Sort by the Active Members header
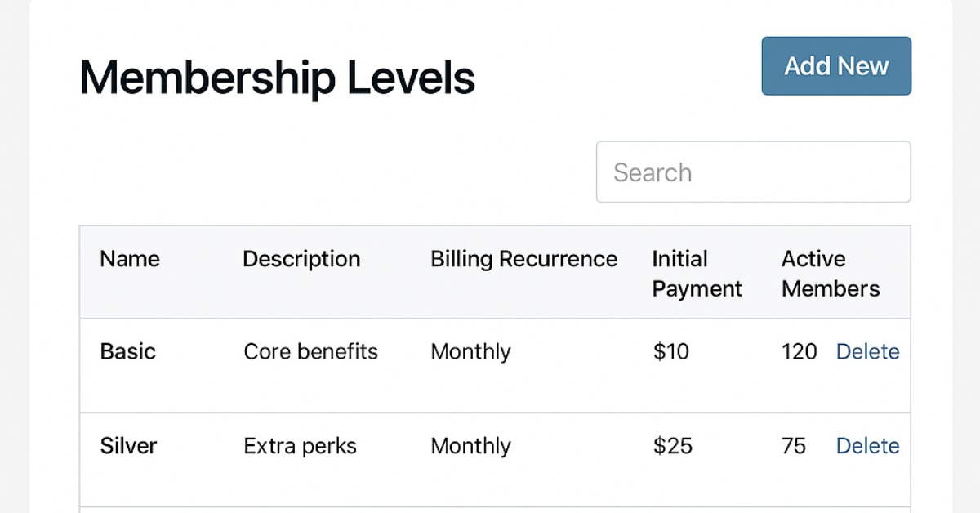This screenshot has height=513, width=980. [x=830, y=274]
